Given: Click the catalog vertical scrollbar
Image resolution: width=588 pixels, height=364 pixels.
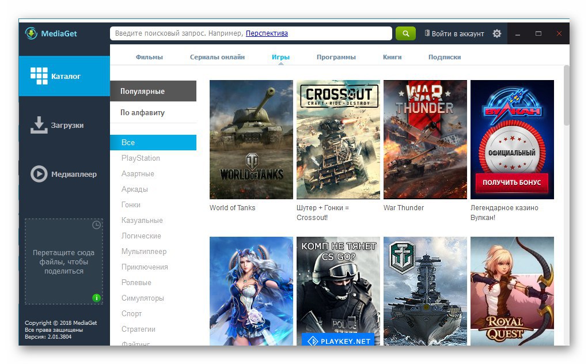Looking at the screenshot, I should [x=566, y=96].
